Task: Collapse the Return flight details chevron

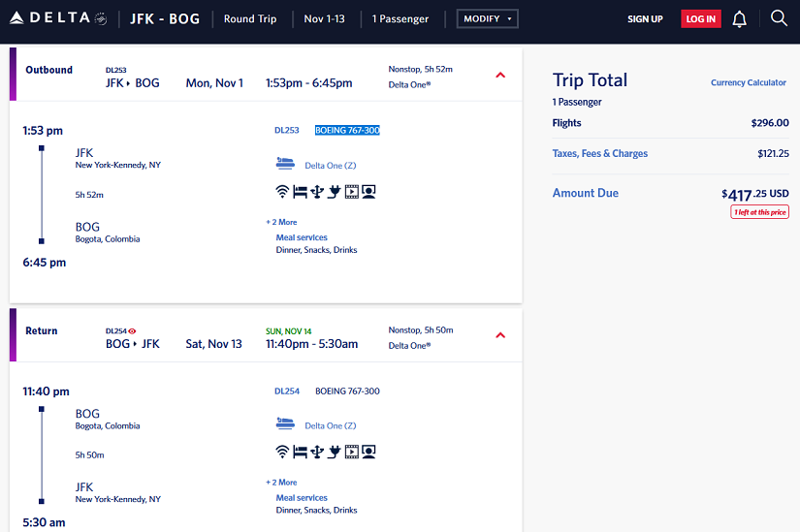Action: pyautogui.click(x=500, y=335)
